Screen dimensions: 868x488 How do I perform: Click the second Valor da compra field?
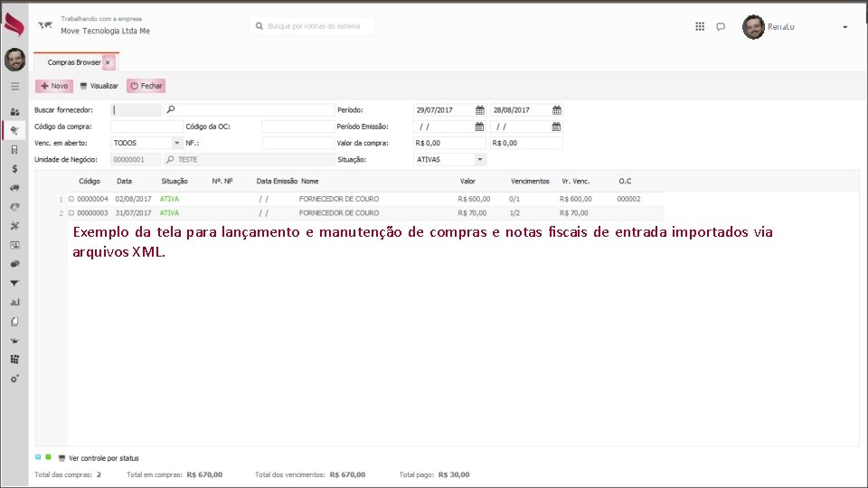[526, 143]
